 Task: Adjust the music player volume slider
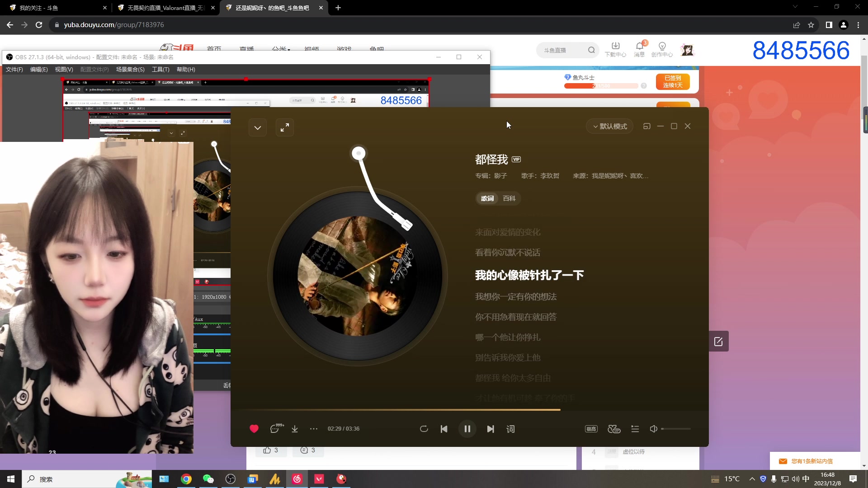pos(676,429)
